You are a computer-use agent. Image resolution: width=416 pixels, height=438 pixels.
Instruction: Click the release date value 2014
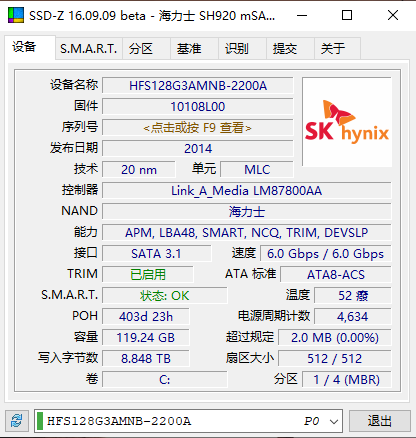(198, 148)
